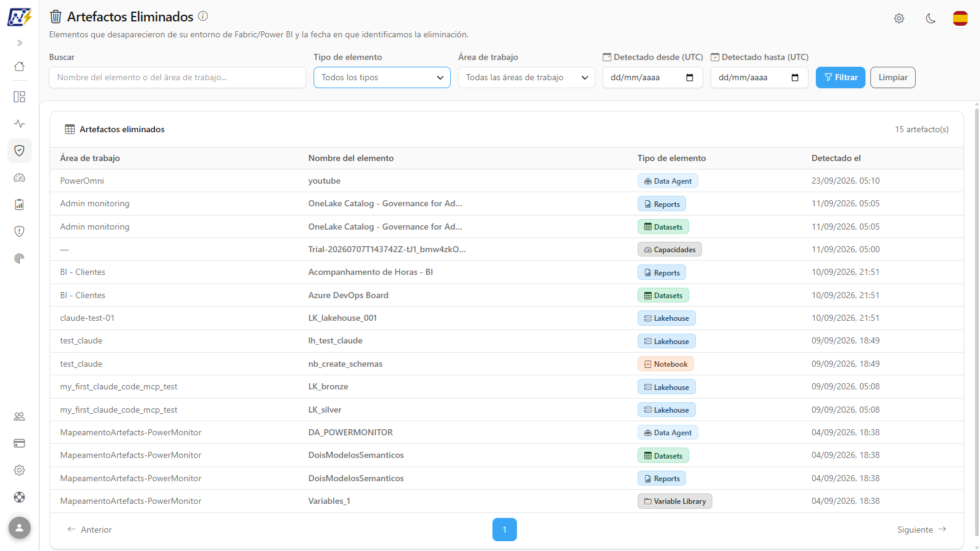Open the user profile avatar

20,527
